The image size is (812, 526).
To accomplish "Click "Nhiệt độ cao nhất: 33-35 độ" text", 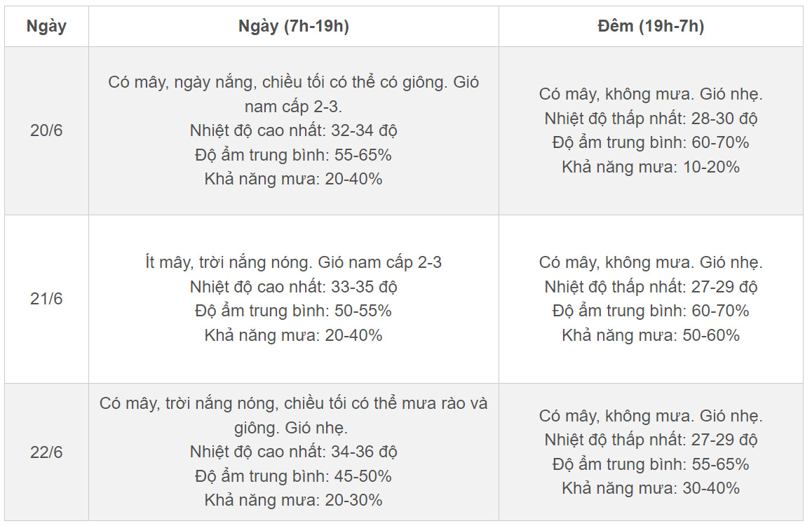I will pos(293,287).
